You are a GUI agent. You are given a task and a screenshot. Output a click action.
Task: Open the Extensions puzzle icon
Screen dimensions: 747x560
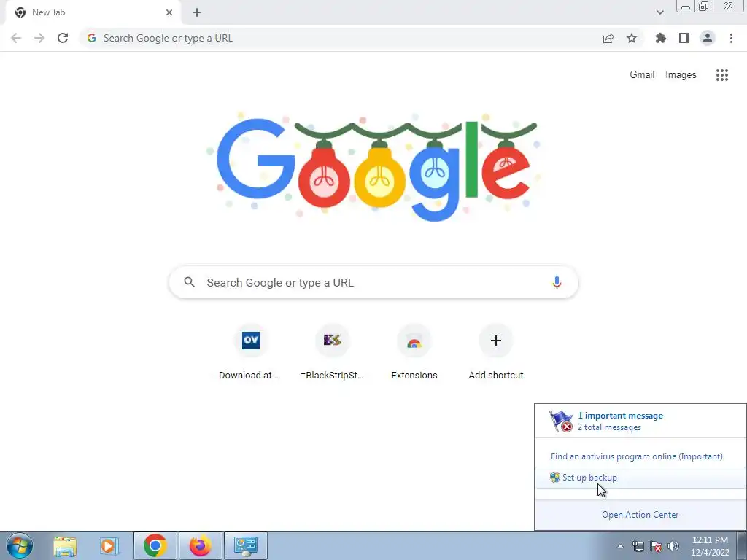point(660,38)
